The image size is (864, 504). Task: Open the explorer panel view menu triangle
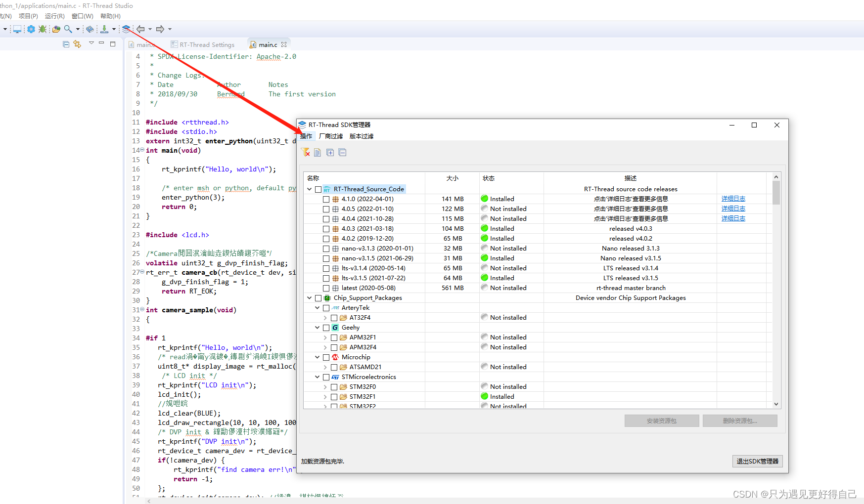[91, 43]
